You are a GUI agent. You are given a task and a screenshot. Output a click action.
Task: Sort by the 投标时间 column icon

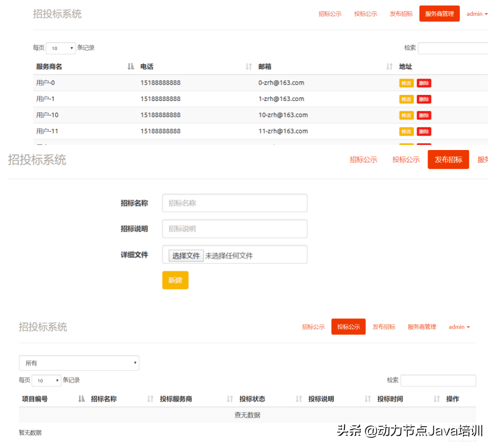point(437,399)
